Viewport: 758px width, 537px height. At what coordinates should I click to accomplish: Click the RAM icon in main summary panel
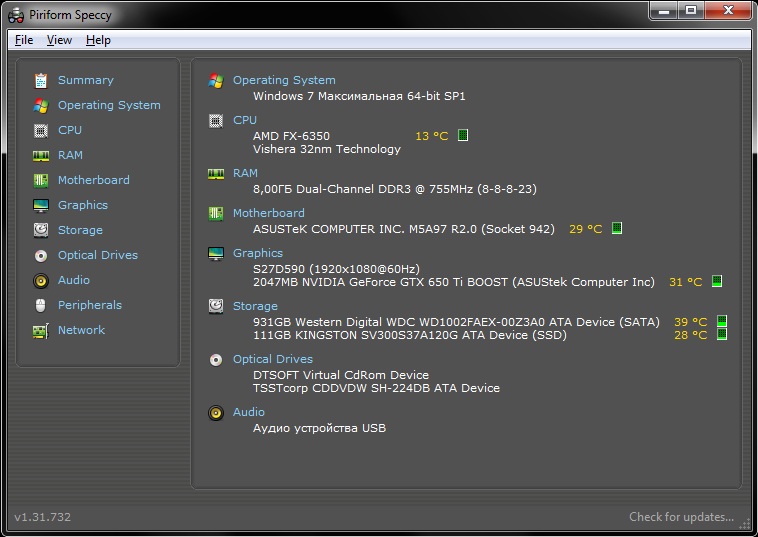pyautogui.click(x=216, y=174)
